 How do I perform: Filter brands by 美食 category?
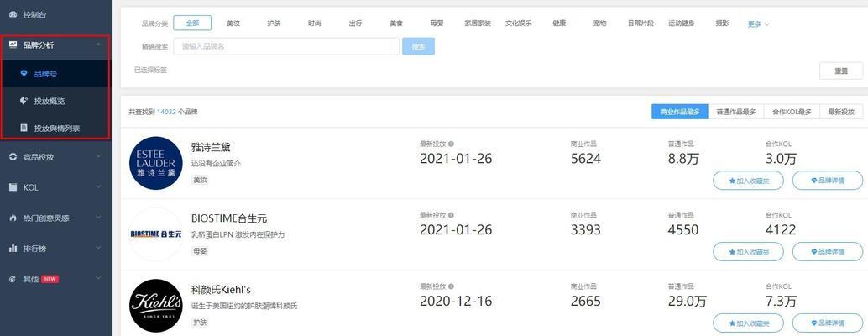pos(395,24)
